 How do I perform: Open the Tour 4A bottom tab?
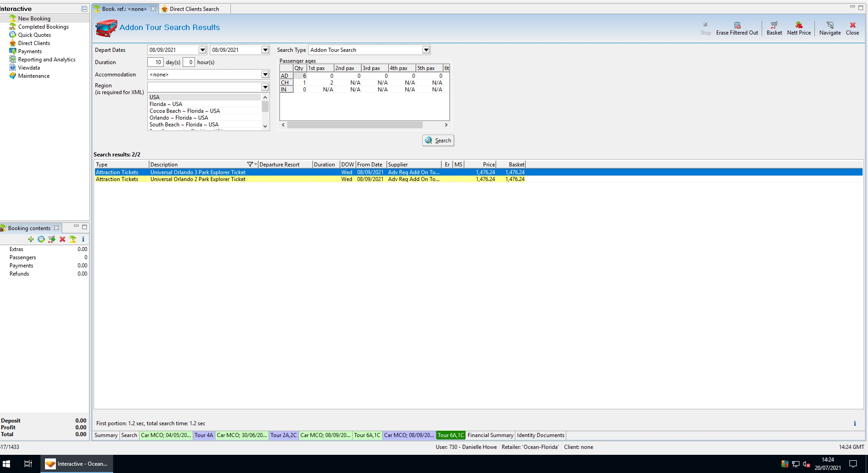click(204, 435)
